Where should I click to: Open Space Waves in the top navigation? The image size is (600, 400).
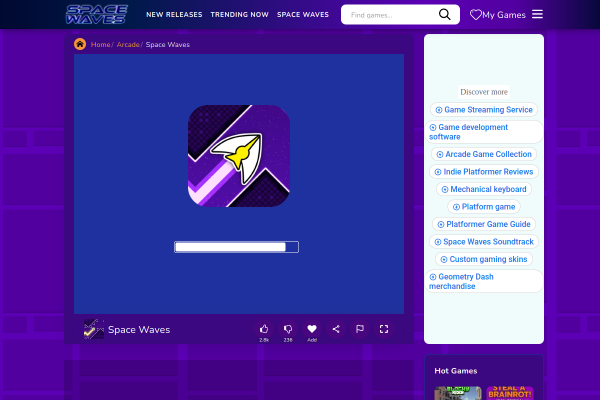(x=303, y=15)
